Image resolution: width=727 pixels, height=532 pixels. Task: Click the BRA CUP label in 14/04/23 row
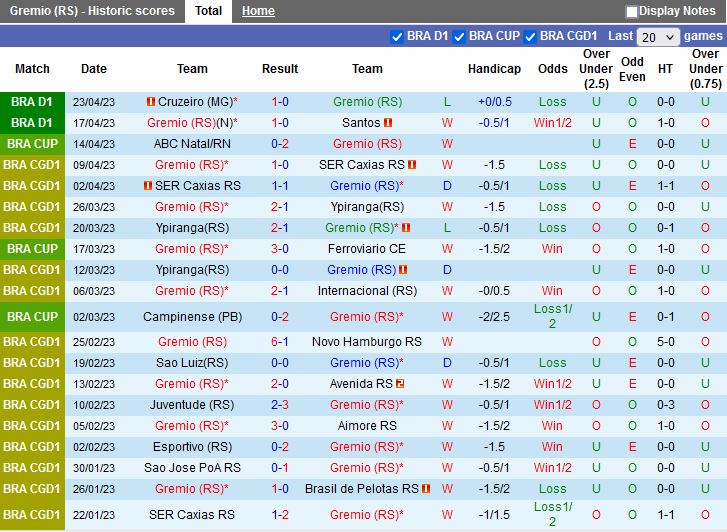(32, 144)
